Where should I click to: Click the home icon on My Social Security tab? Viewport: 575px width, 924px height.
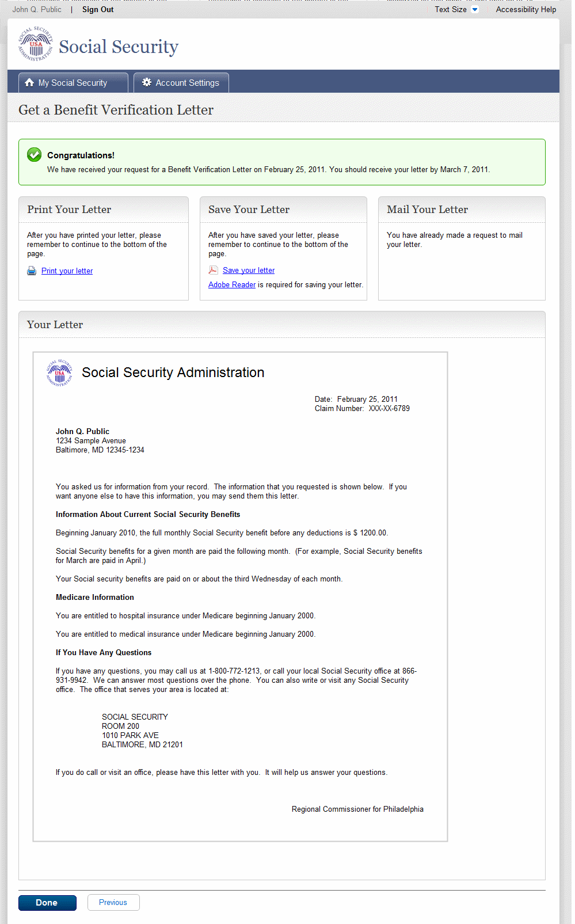(29, 83)
